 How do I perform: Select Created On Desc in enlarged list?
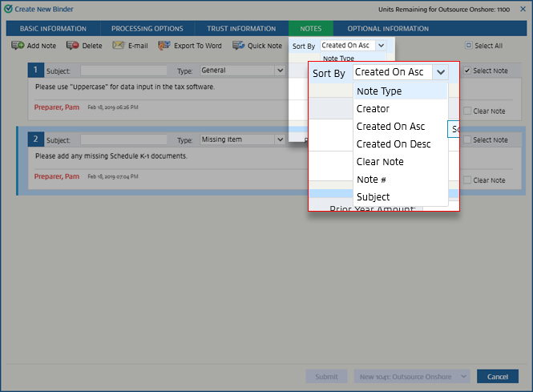point(394,143)
